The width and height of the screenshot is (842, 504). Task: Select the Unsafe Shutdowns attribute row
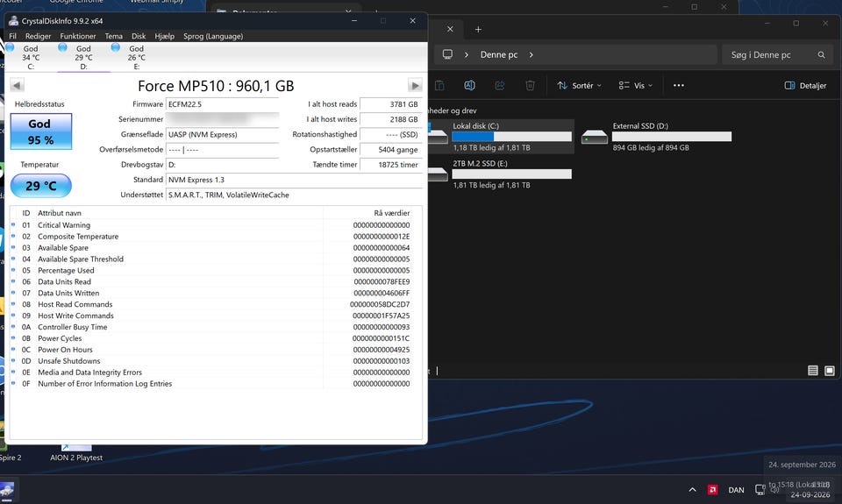(x=216, y=361)
